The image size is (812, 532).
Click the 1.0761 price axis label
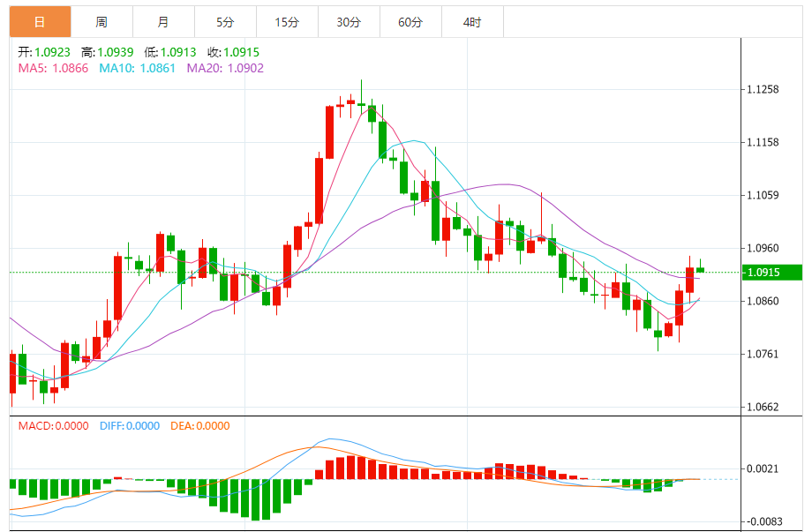pyautogui.click(x=763, y=354)
